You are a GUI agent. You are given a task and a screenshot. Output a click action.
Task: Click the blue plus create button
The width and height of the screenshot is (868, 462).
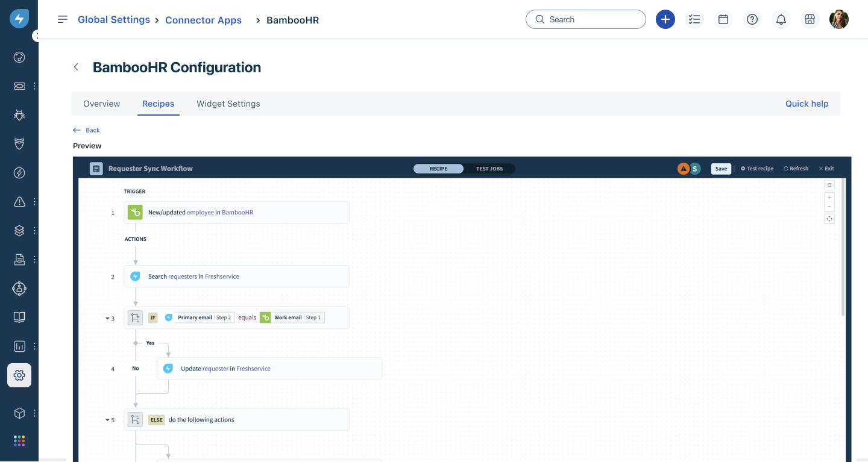pos(665,19)
